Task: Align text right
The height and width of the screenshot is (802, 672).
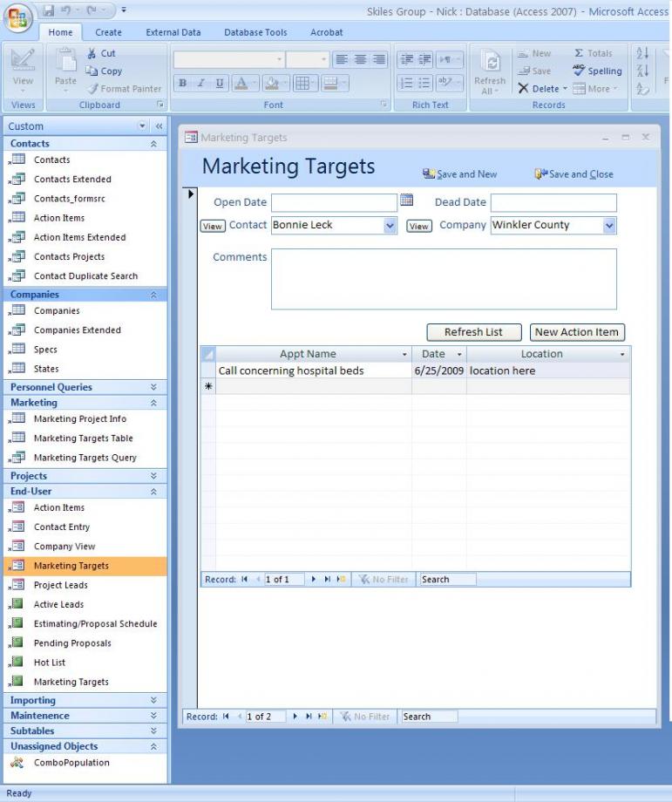Action: click(x=378, y=59)
